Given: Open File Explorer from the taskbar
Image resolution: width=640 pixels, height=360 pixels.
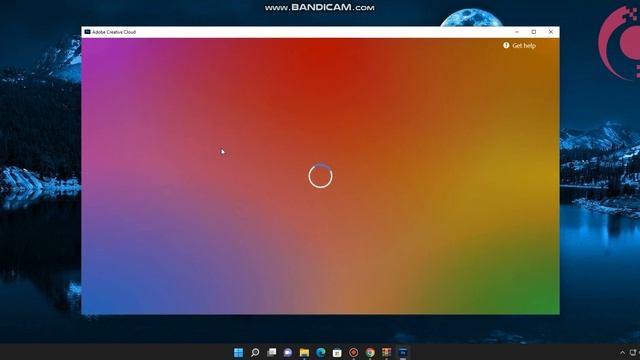Looking at the screenshot, I should pyautogui.click(x=304, y=352).
